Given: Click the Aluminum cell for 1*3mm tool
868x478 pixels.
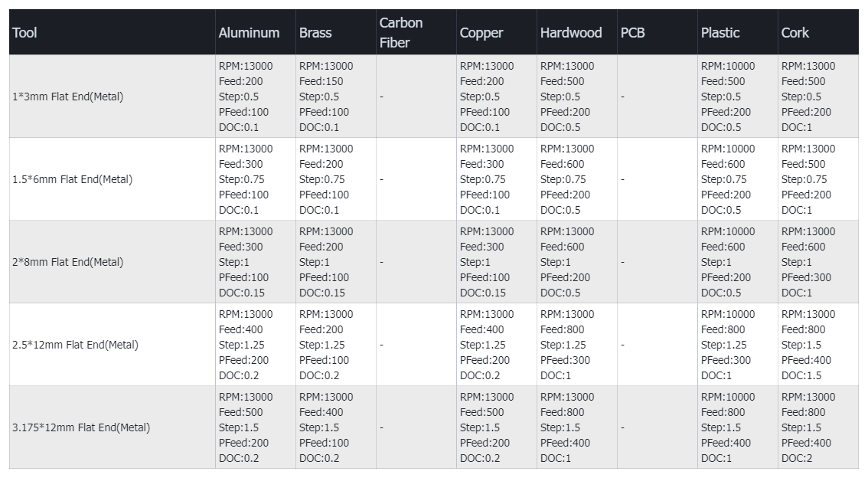Looking at the screenshot, I should (256, 97).
